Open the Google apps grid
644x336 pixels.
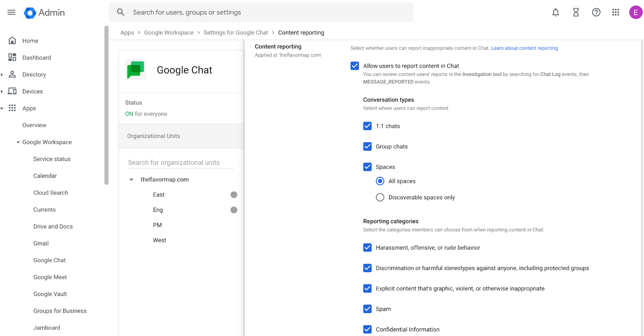[615, 12]
